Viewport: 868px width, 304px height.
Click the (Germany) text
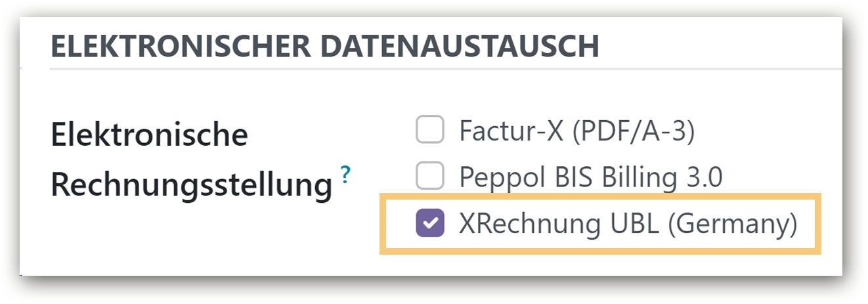point(733,225)
